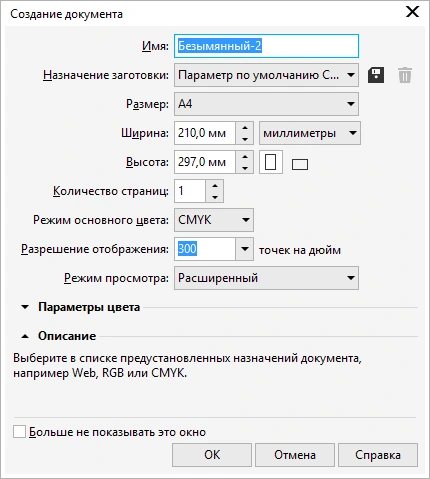Click the OK button
The height and width of the screenshot is (479, 430).
tap(212, 455)
